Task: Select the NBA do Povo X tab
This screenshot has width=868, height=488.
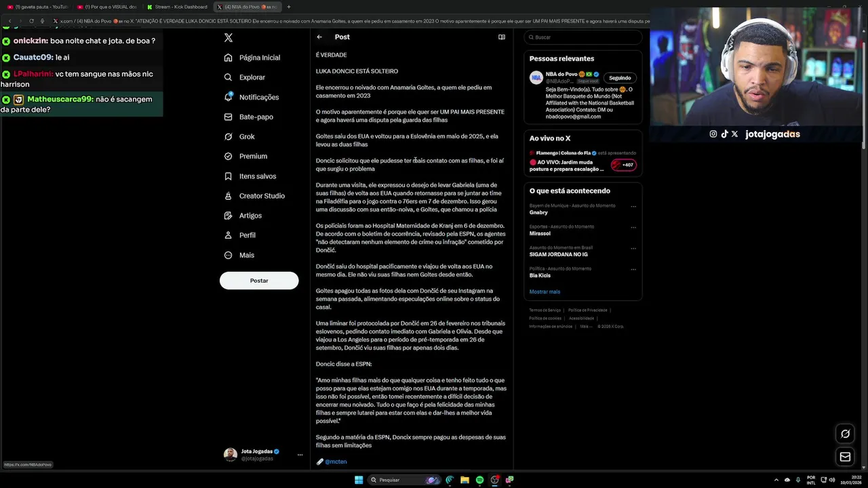Action: coord(248,7)
